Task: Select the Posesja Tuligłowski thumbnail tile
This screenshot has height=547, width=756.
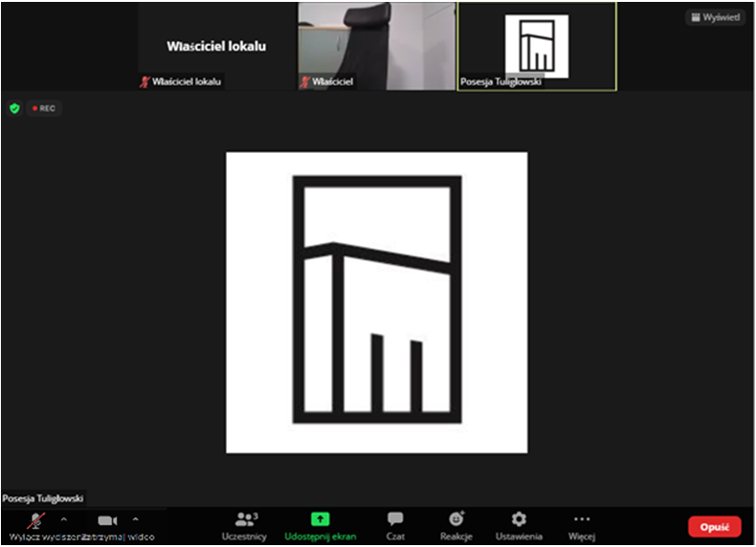Action: (537, 45)
